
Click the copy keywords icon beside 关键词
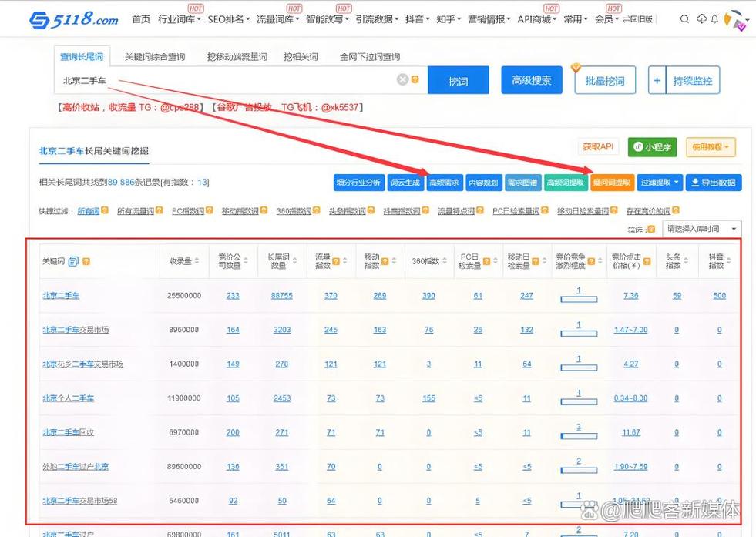click(73, 261)
